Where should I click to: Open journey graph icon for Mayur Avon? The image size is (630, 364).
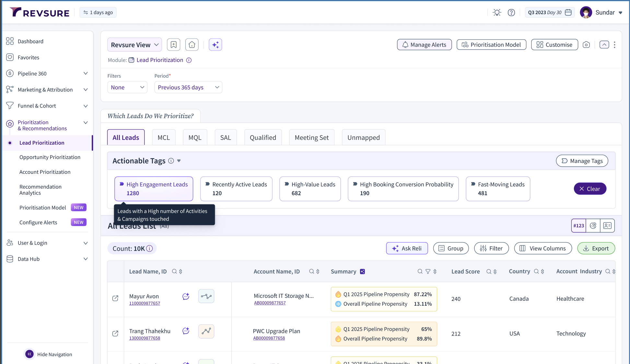(x=206, y=296)
